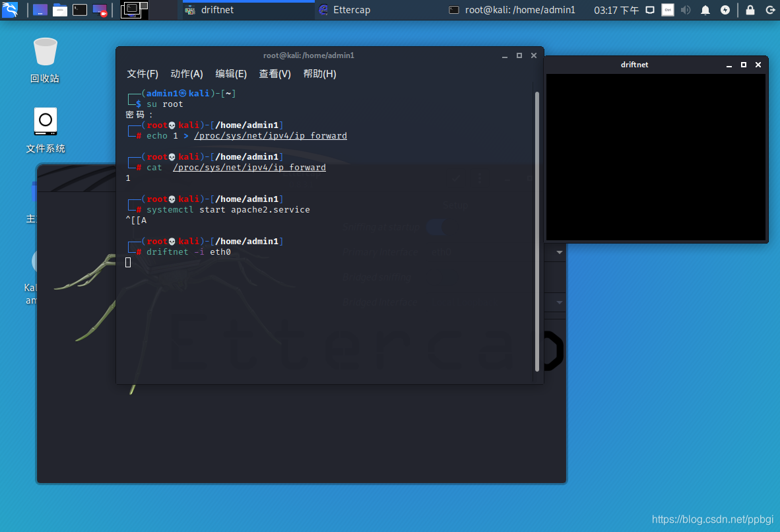Click 'systemctl start apache2.service' command text
Image resolution: width=780 pixels, height=532 pixels.
pos(228,209)
